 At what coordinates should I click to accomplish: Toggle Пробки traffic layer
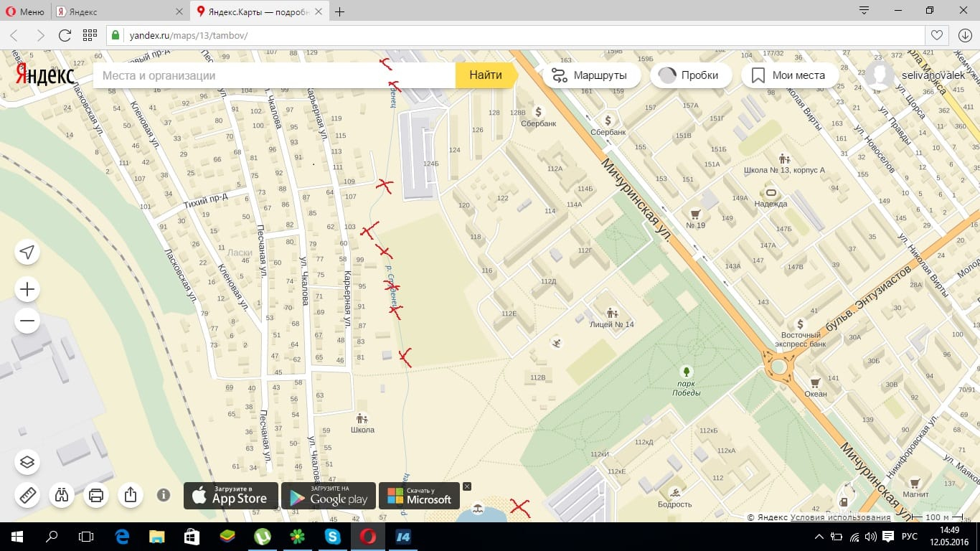tap(690, 75)
